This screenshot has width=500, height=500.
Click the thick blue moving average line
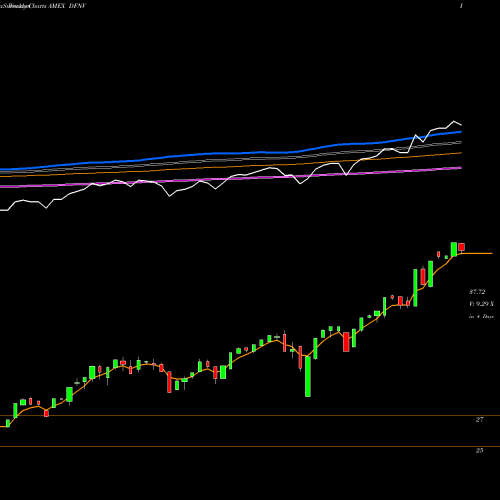(x=231, y=153)
